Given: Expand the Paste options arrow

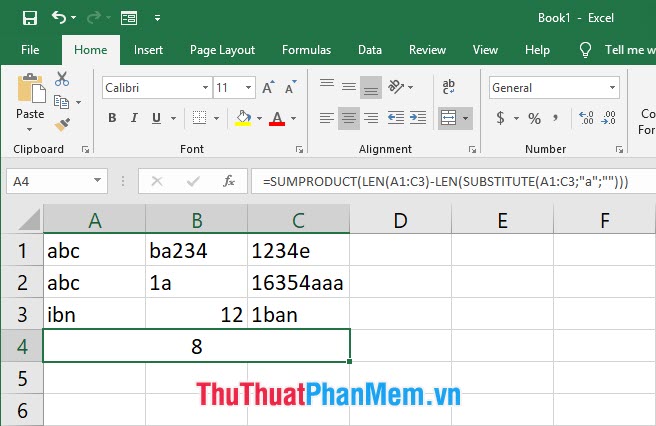Looking at the screenshot, I should [x=30, y=129].
